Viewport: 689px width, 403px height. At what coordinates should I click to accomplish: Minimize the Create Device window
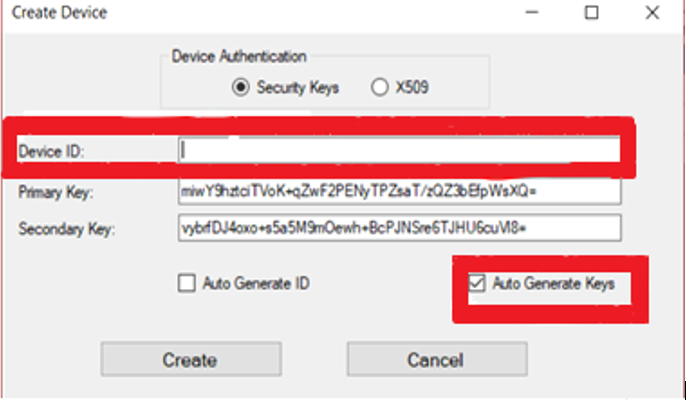(532, 12)
